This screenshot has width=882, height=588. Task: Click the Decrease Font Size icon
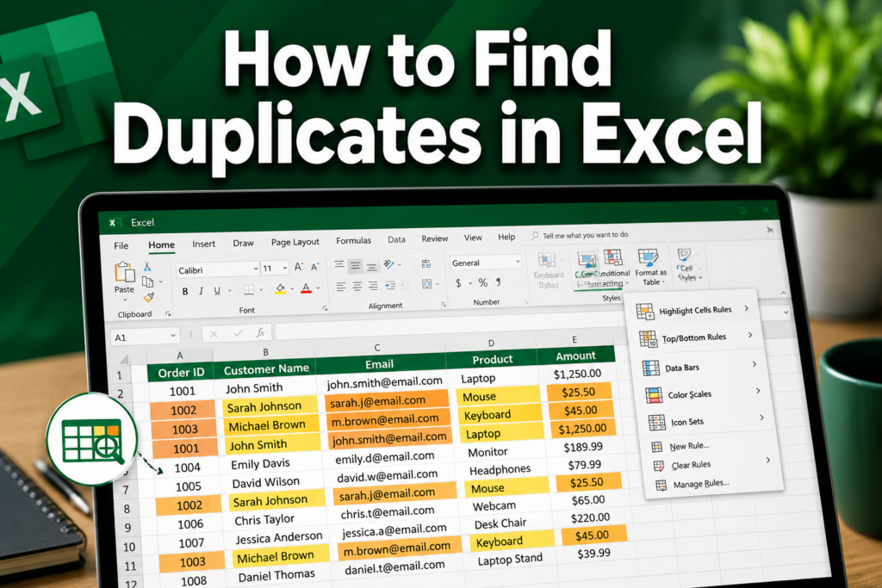click(x=315, y=267)
